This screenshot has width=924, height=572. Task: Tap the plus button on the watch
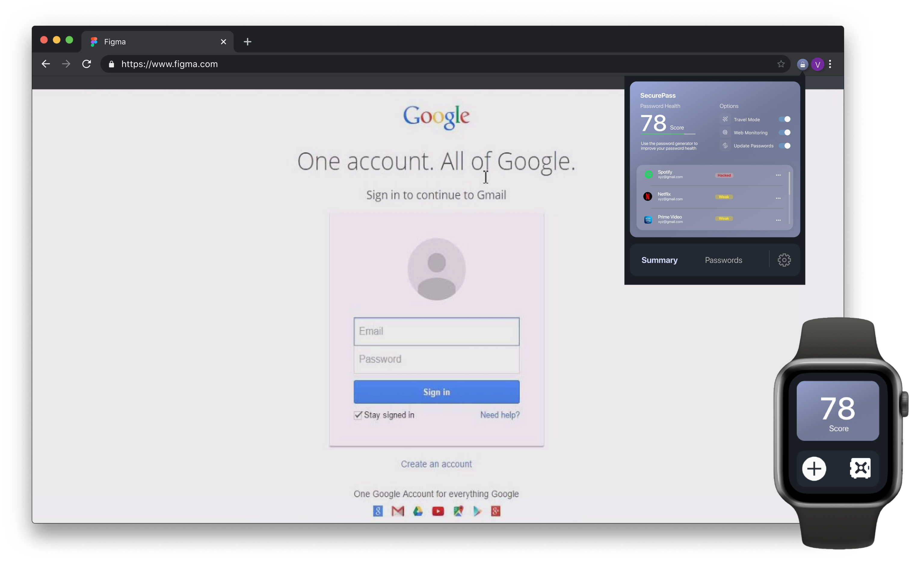[x=814, y=469]
